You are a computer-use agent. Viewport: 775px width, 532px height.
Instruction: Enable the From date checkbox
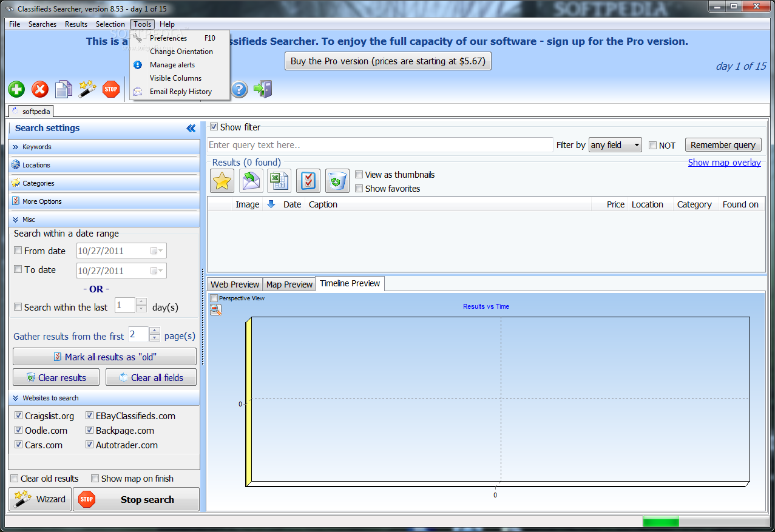point(18,251)
